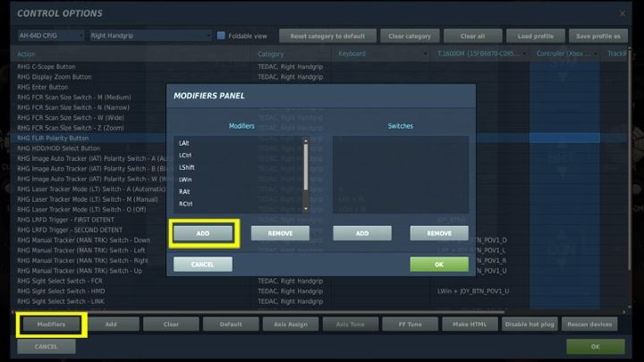
Task: Select LShift in the Modifiers list
Action: tap(187, 167)
